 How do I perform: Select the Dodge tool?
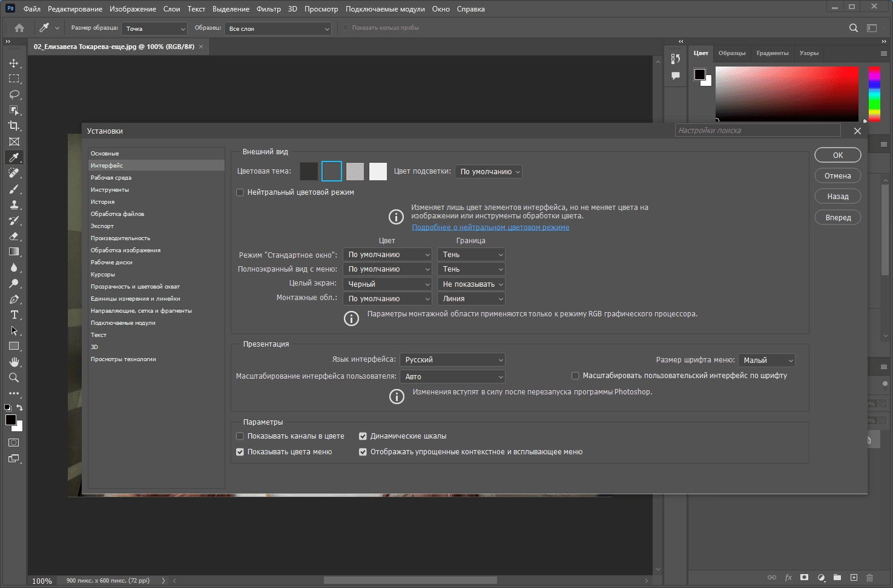14,283
